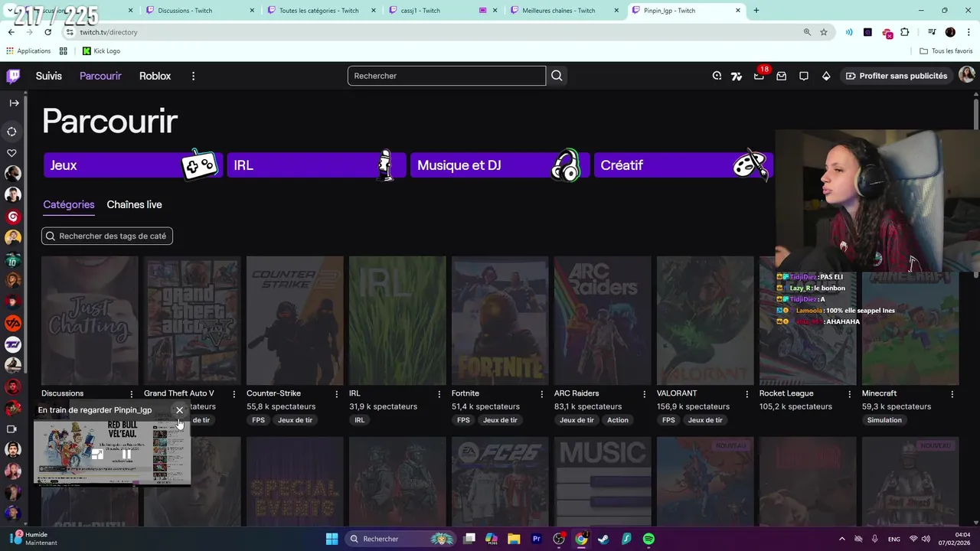Open the Grand Theft Auto V title link
Screen dimensions: 980x551
(x=179, y=393)
